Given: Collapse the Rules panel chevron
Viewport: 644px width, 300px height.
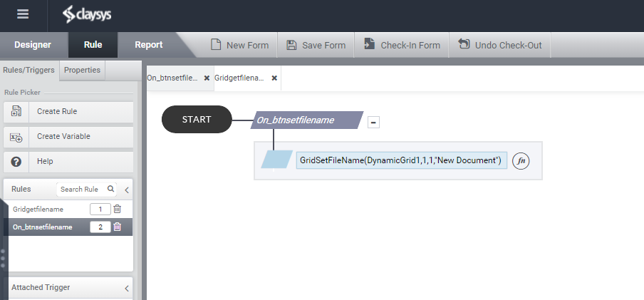Looking at the screenshot, I should 127,190.
